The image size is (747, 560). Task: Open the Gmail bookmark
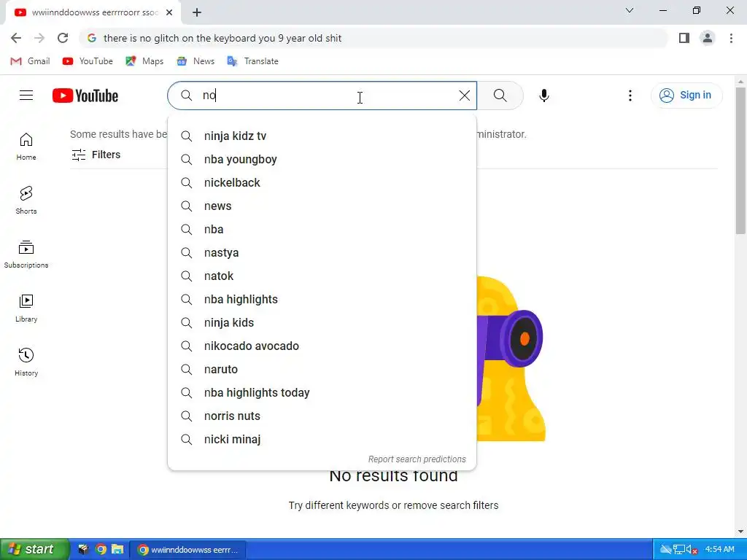tap(30, 61)
